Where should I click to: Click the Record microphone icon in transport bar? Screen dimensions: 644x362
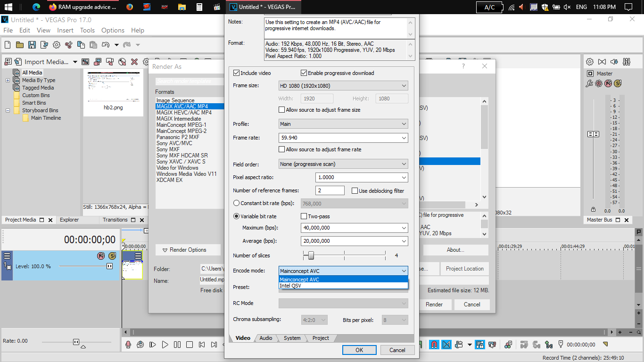coord(128,345)
